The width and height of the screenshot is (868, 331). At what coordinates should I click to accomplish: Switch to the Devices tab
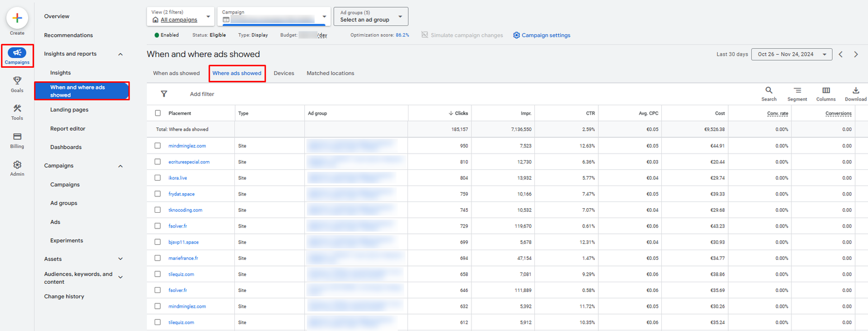[x=284, y=73]
